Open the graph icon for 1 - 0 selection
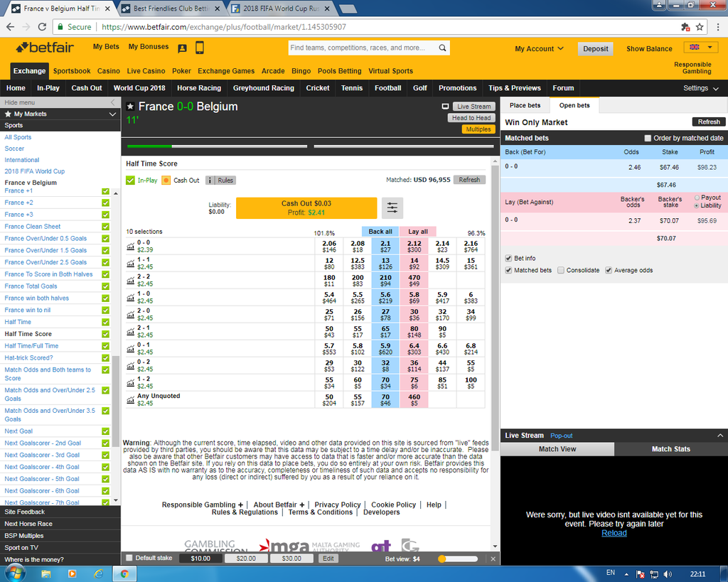 pyautogui.click(x=131, y=298)
